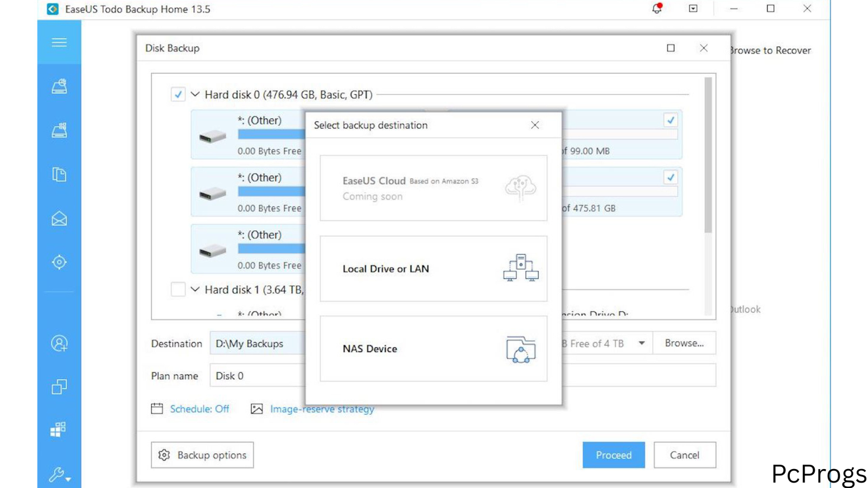This screenshot has height=488, width=868.
Task: Click the Browse... button
Action: (x=684, y=343)
